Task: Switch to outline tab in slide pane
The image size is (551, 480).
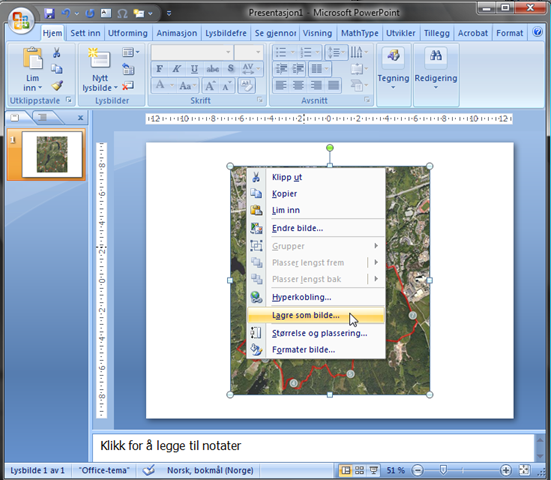Action: coord(43,118)
